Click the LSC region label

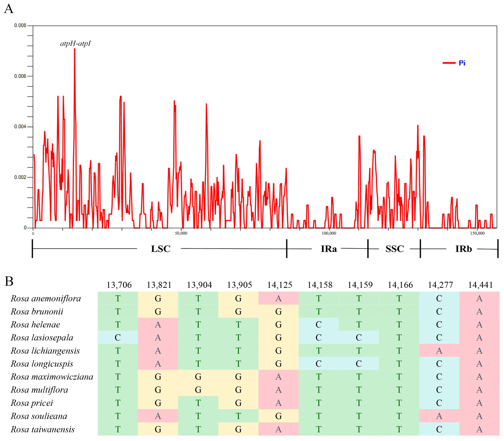click(160, 249)
